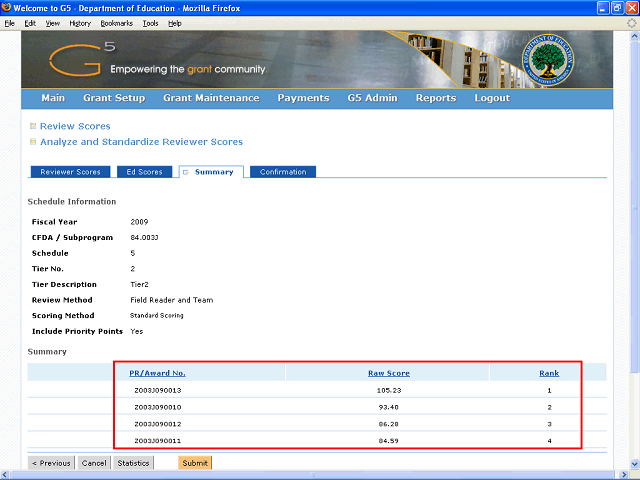This screenshot has height=480, width=640.
Task: Click the icon beside Analyze and Standardize Reviewer Scores
Action: [x=33, y=142]
